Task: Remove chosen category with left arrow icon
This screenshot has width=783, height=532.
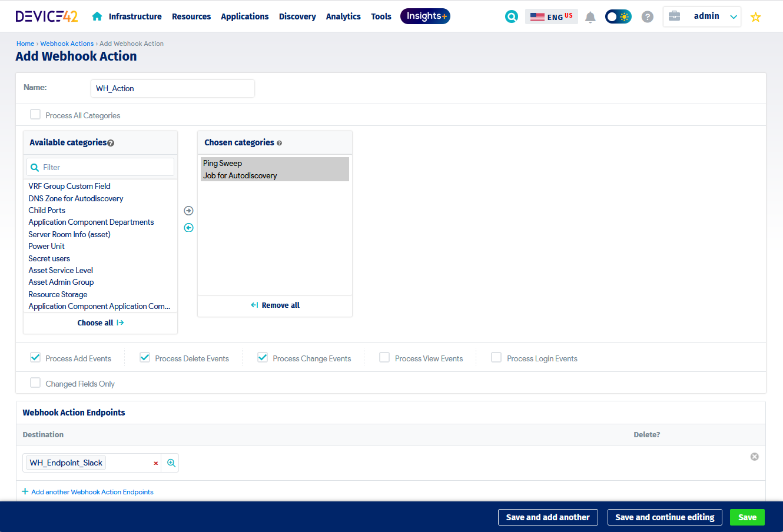Action: click(x=188, y=228)
